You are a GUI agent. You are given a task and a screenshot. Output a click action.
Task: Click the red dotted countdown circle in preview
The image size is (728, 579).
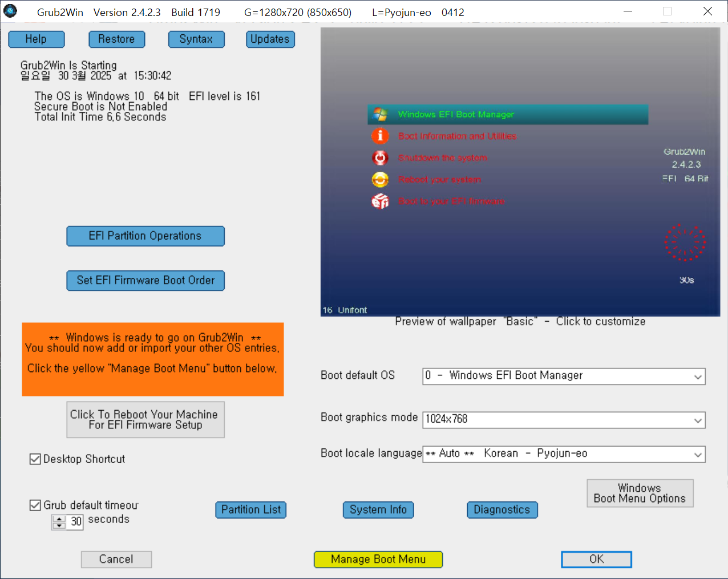[x=685, y=242]
